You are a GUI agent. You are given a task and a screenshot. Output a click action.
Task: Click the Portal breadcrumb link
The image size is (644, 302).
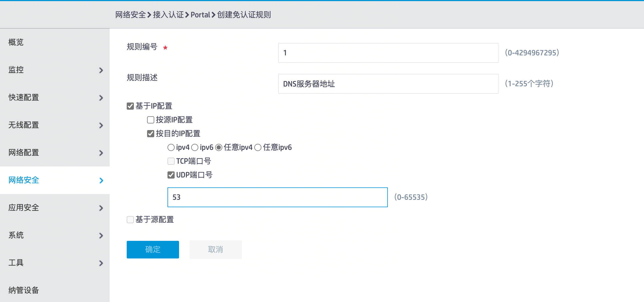tap(200, 15)
